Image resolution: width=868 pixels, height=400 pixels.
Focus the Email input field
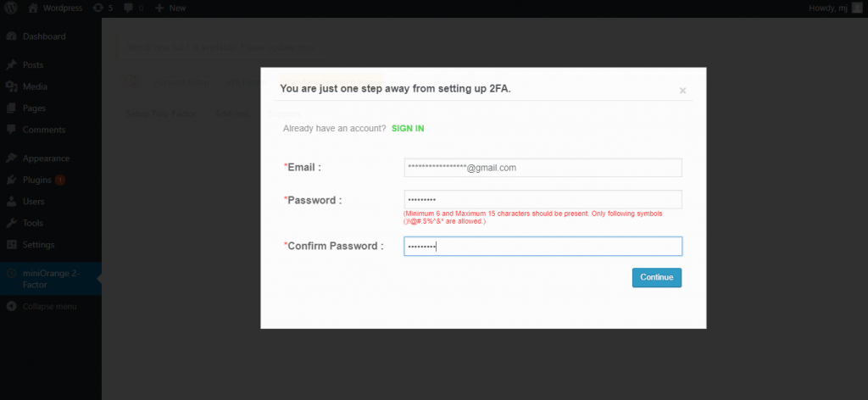(543, 168)
